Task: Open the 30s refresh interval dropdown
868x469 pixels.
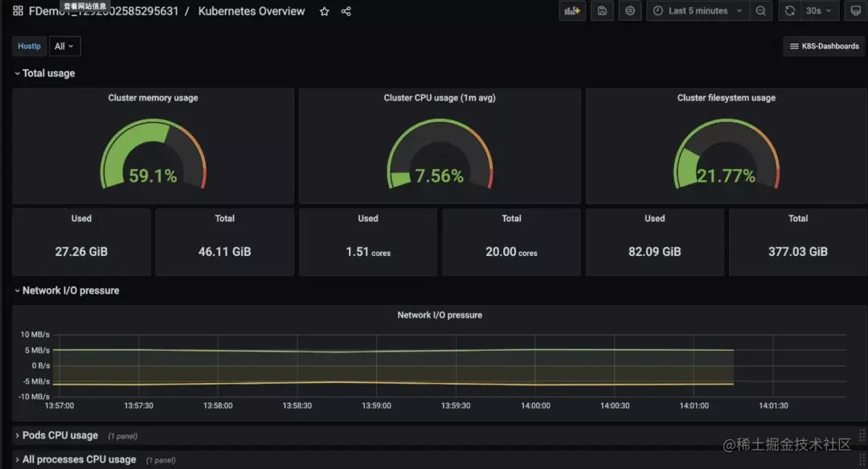Action: point(819,10)
